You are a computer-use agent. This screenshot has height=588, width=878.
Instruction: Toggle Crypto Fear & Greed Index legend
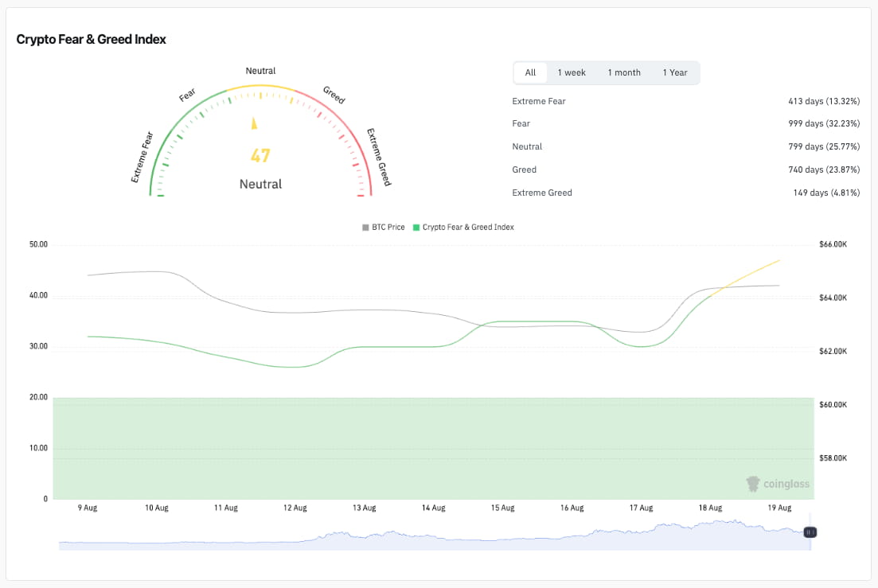463,227
